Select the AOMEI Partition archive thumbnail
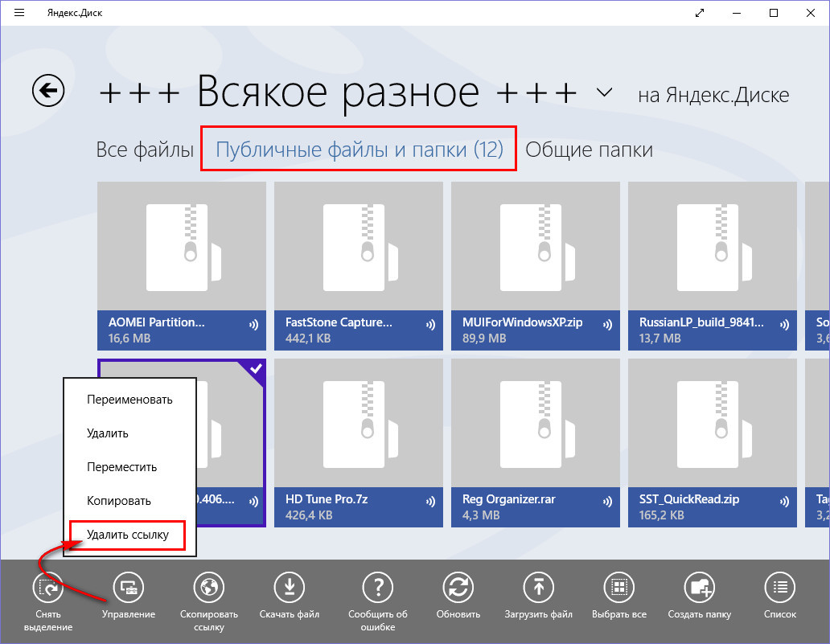 182,247
